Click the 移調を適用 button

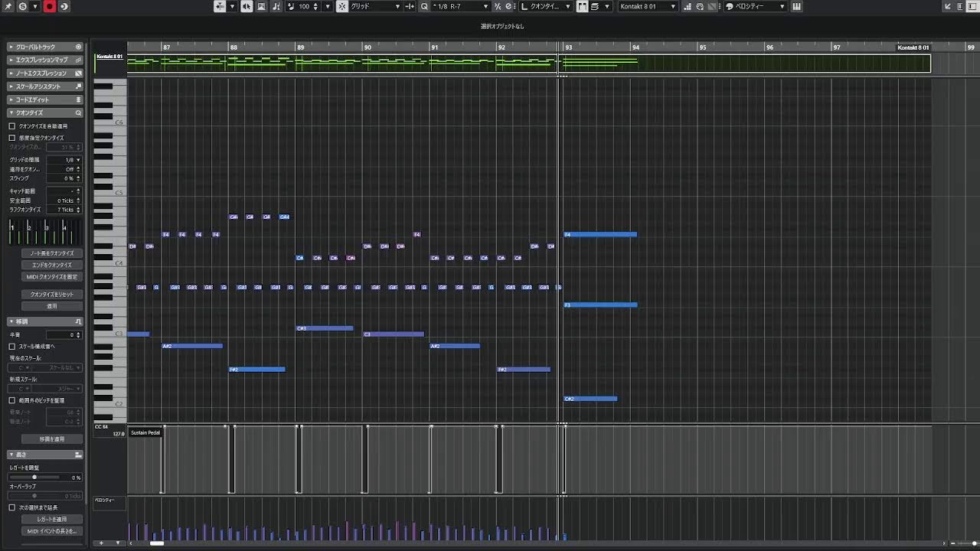click(52, 439)
